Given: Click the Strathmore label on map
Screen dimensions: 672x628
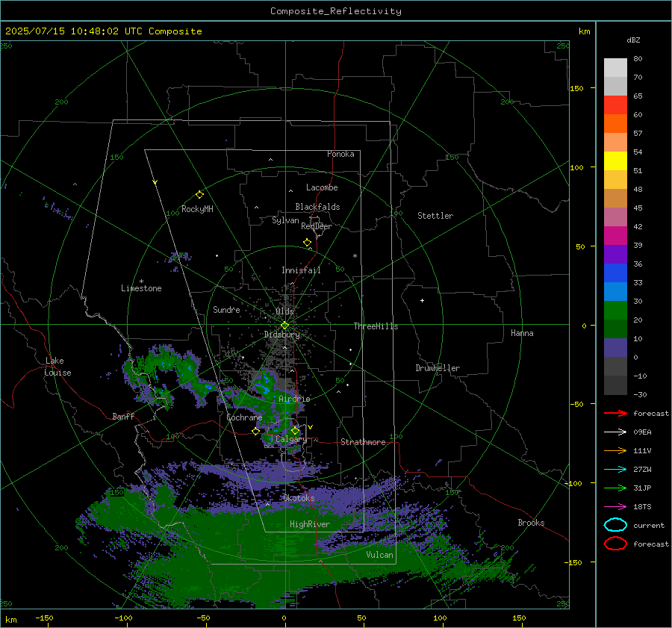Looking at the screenshot, I should click(363, 442).
